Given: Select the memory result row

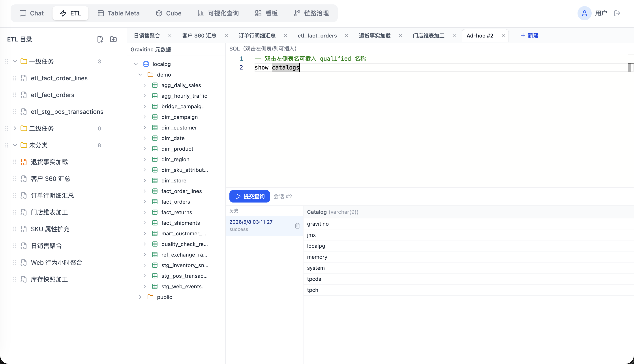Looking at the screenshot, I should 469,257.
